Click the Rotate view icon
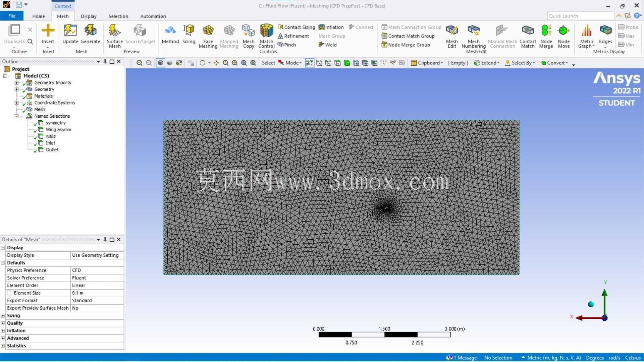The image size is (644, 362). (202, 63)
